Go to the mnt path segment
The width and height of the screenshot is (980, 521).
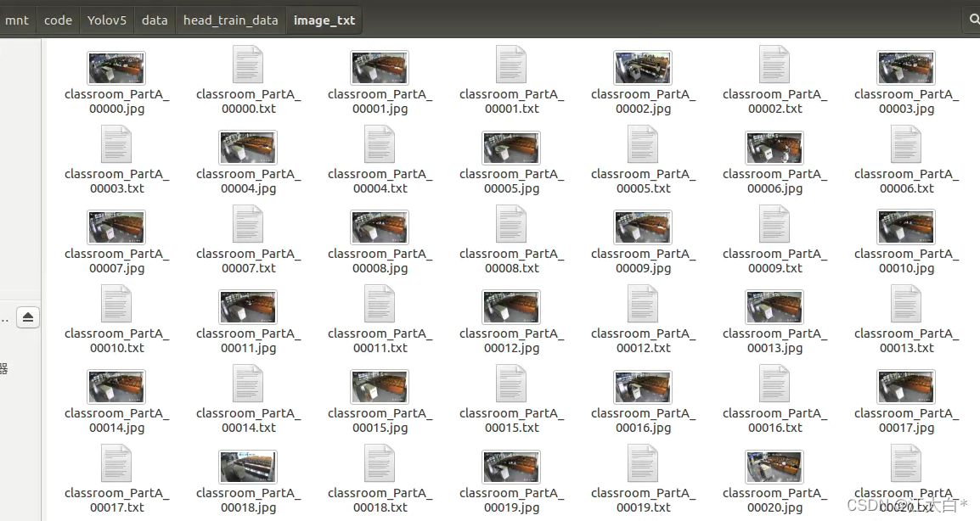[17, 20]
